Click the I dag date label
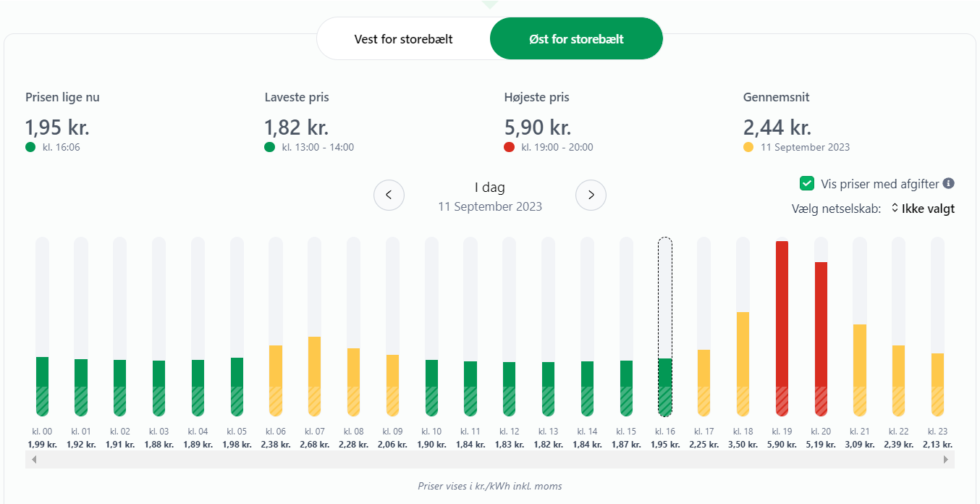980x504 pixels. [490, 188]
